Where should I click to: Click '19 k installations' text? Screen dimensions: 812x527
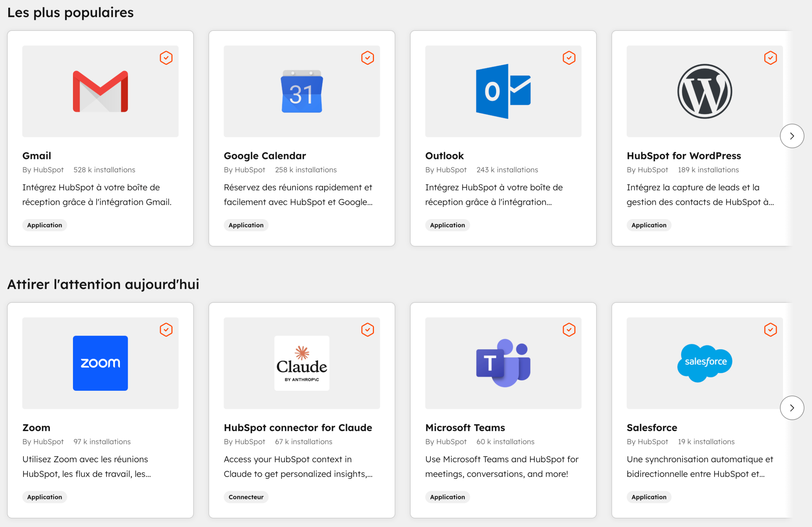point(706,442)
